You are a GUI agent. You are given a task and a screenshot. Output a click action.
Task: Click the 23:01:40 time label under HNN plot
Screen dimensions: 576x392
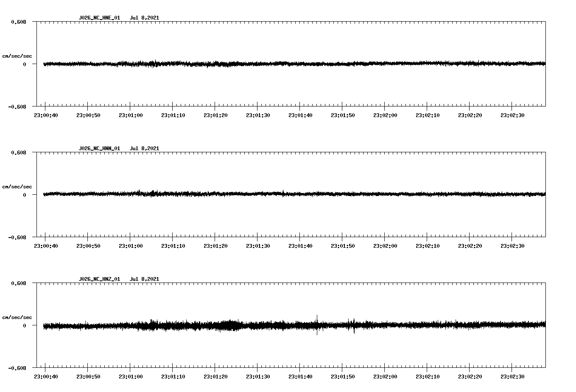(x=300, y=246)
